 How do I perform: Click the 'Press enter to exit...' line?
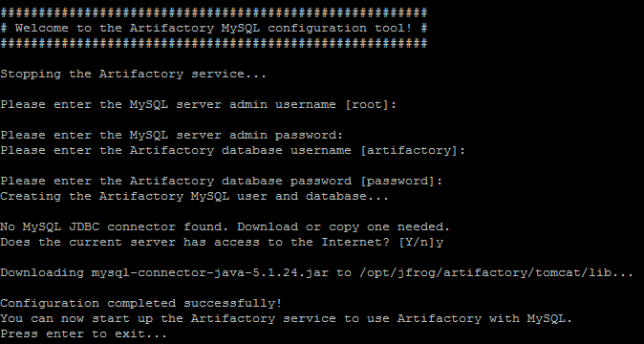[x=83, y=333]
